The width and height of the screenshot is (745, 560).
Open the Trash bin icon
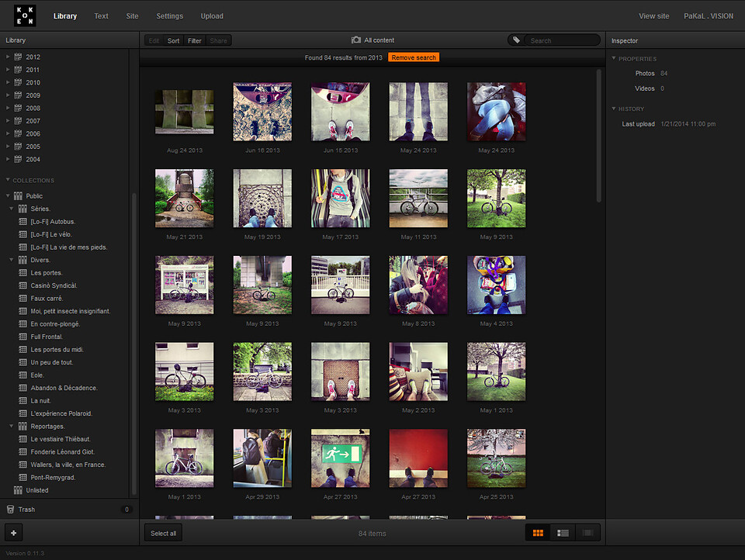coord(10,509)
